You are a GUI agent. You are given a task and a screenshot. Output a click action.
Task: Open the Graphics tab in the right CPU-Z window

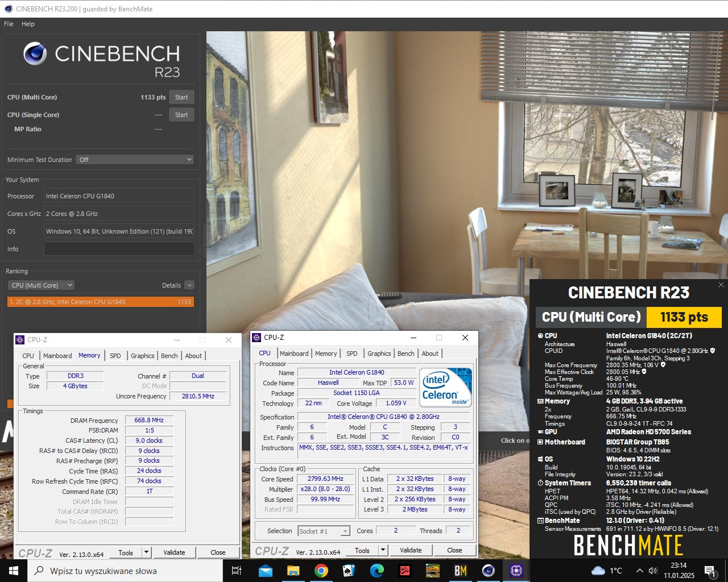click(379, 354)
